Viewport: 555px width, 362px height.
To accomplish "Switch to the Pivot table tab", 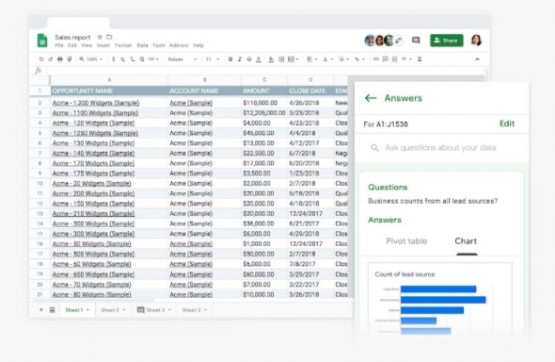I will pyautogui.click(x=406, y=241).
